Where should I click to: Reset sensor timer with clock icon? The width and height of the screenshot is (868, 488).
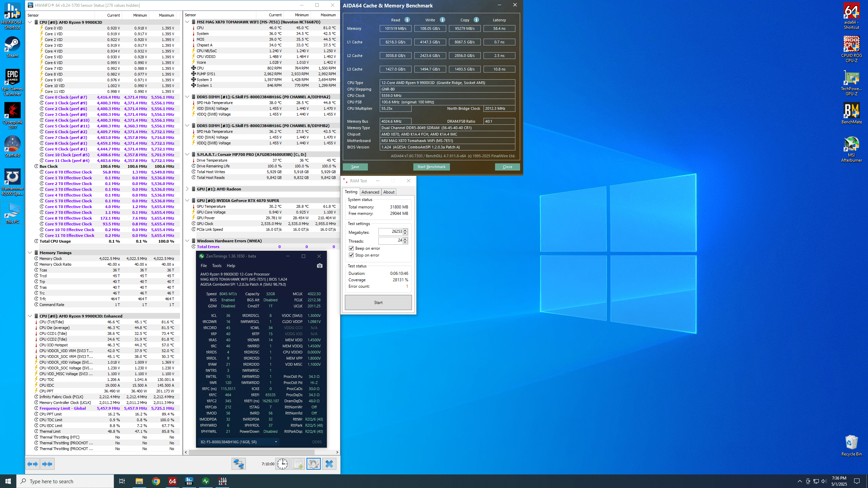click(282, 464)
